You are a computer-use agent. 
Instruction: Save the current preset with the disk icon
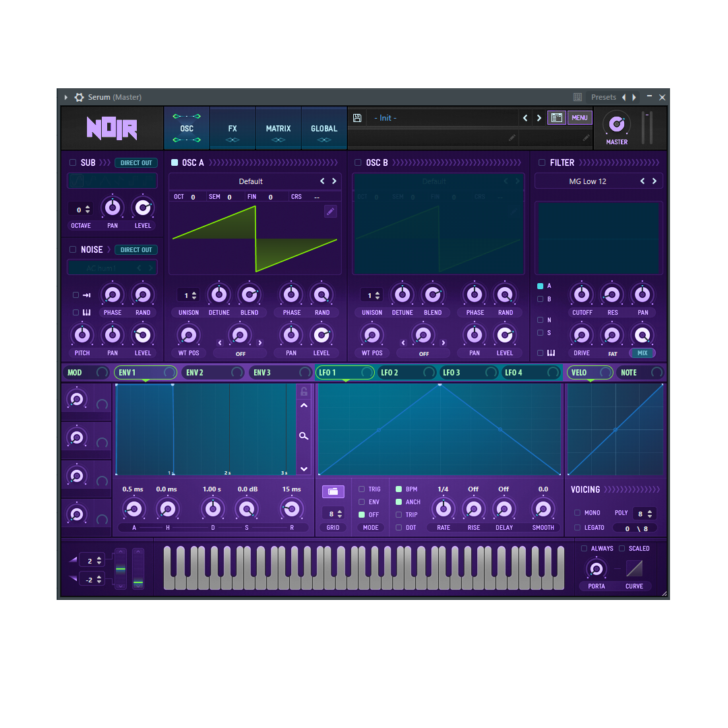click(357, 117)
